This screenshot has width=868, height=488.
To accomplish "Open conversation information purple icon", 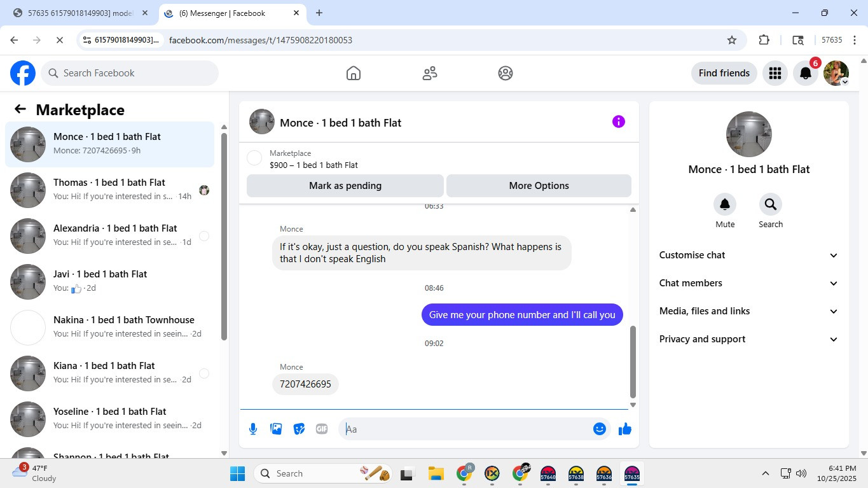I will coord(619,122).
